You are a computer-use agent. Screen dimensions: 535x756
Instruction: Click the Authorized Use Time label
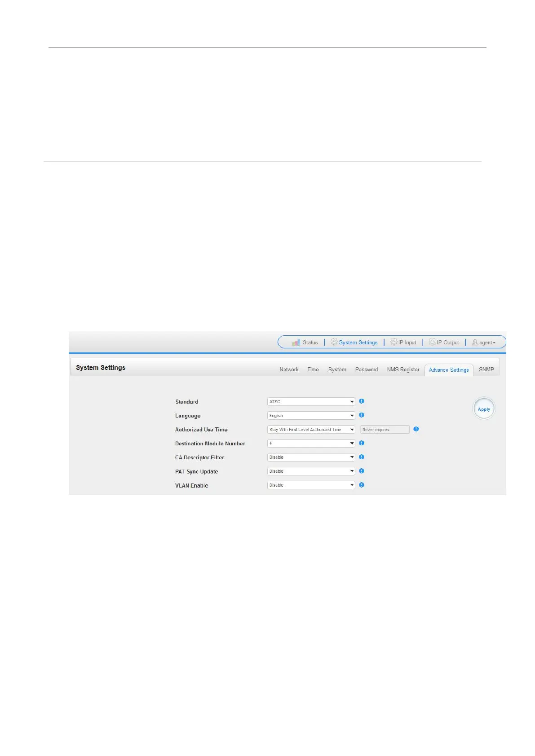(201, 430)
